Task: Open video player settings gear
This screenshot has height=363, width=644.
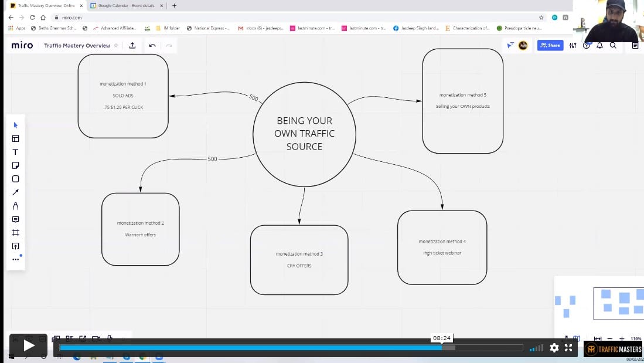Action: click(554, 348)
